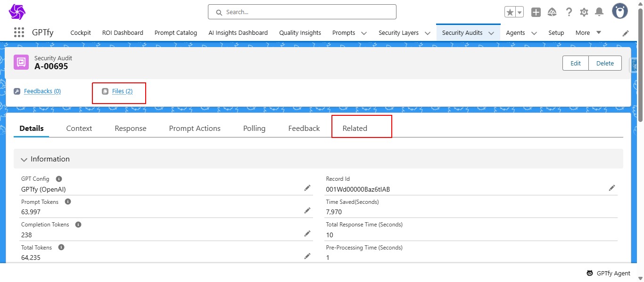
Task: Click the notifications bell icon
Action: 599,12
